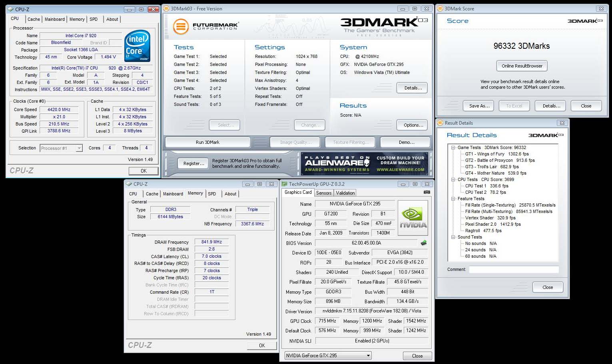The width and height of the screenshot is (612, 364).
Task: Click Close button in Result Details window
Action: point(548,287)
